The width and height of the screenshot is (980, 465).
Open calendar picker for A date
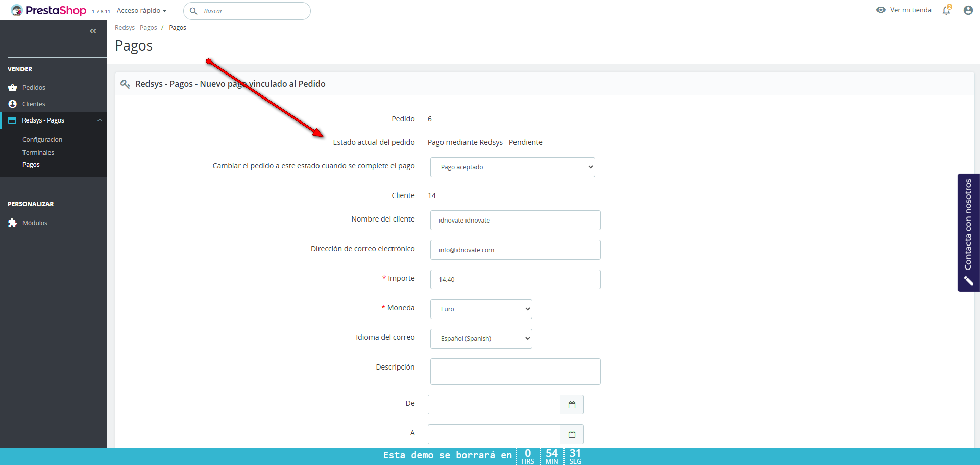(572, 434)
